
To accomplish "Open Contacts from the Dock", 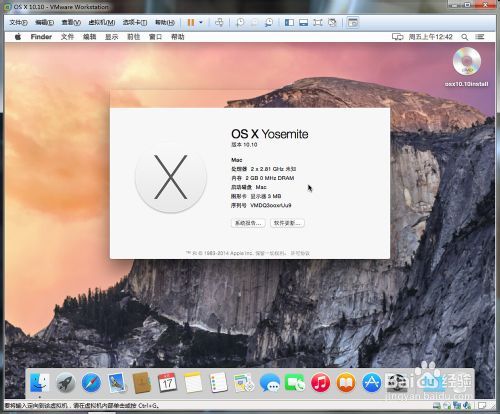I will click(142, 382).
